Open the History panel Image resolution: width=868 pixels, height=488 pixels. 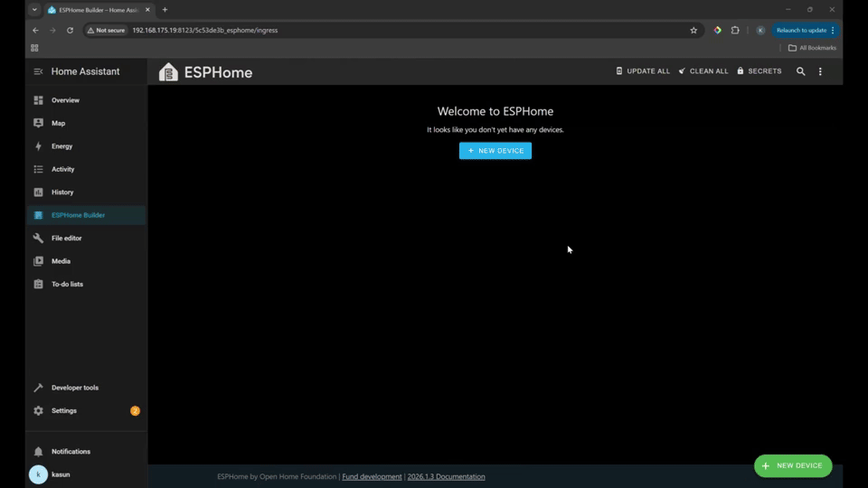tap(62, 192)
